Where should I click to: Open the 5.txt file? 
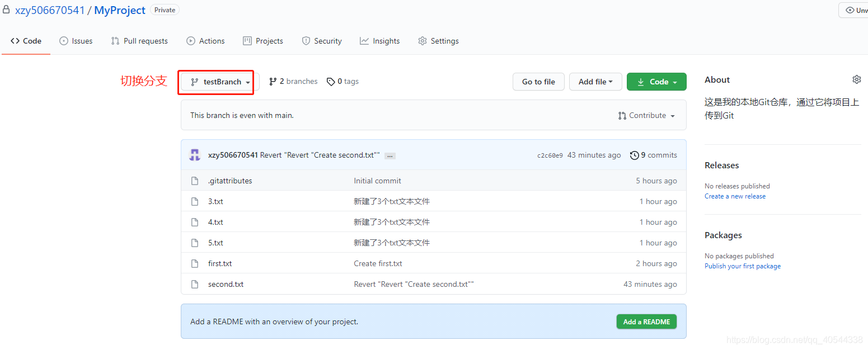pyautogui.click(x=215, y=243)
